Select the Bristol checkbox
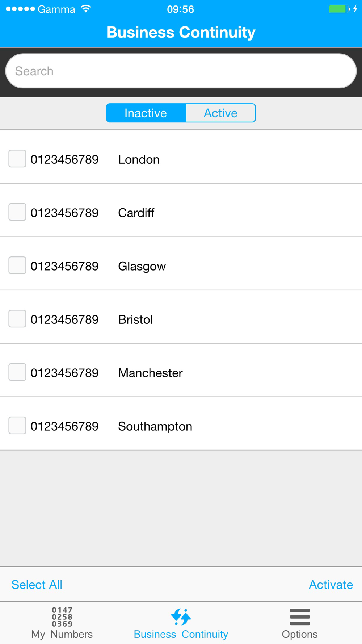 17,319
